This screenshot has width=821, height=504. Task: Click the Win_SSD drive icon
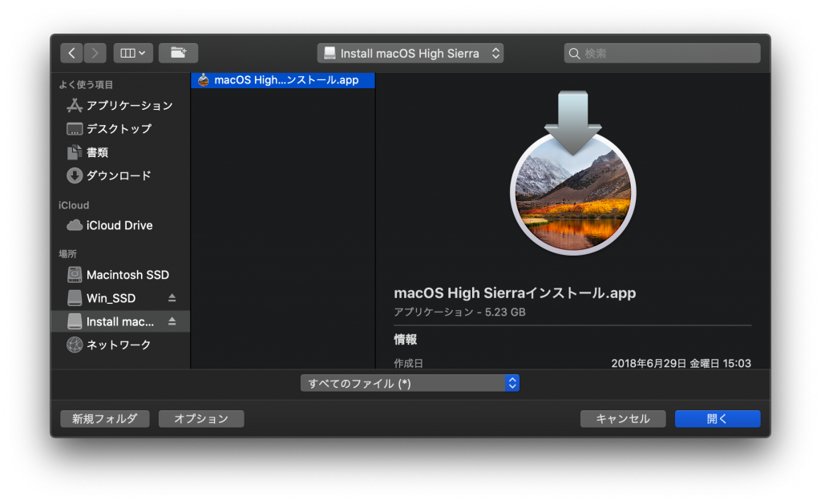[75, 298]
